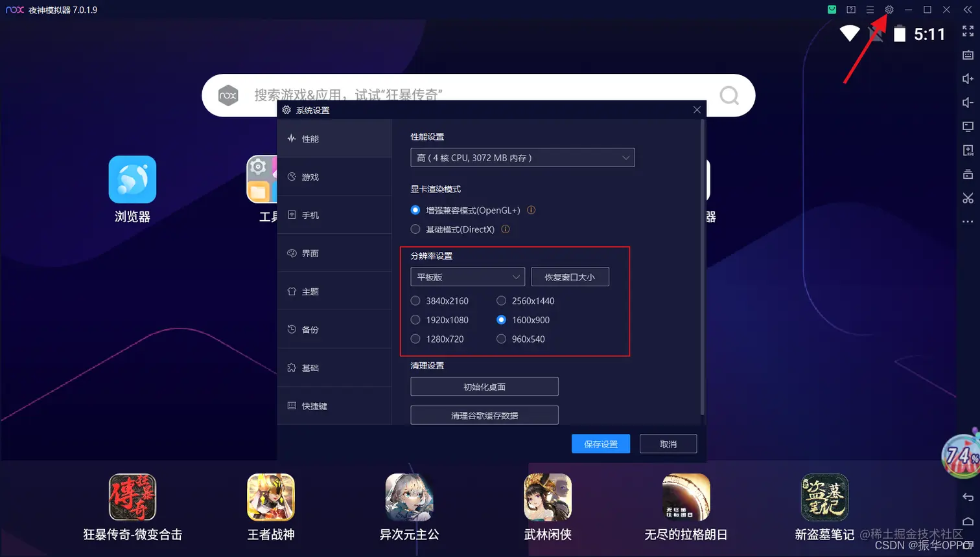
Task: Launch the 新盗墓笔记 game icon
Action: coord(824,497)
